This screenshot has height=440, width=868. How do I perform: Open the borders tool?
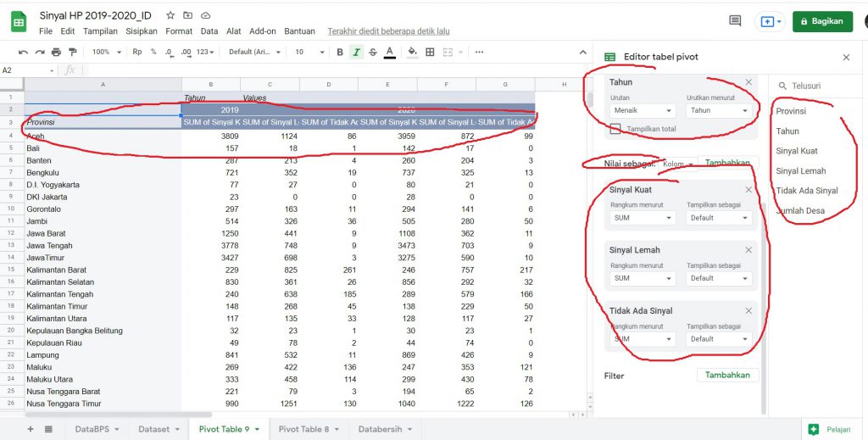point(430,52)
